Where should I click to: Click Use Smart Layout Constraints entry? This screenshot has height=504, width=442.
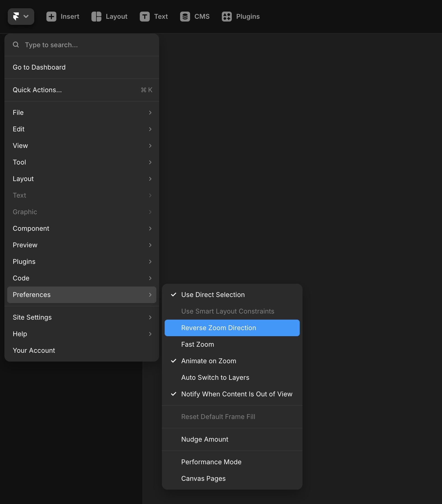232,311
